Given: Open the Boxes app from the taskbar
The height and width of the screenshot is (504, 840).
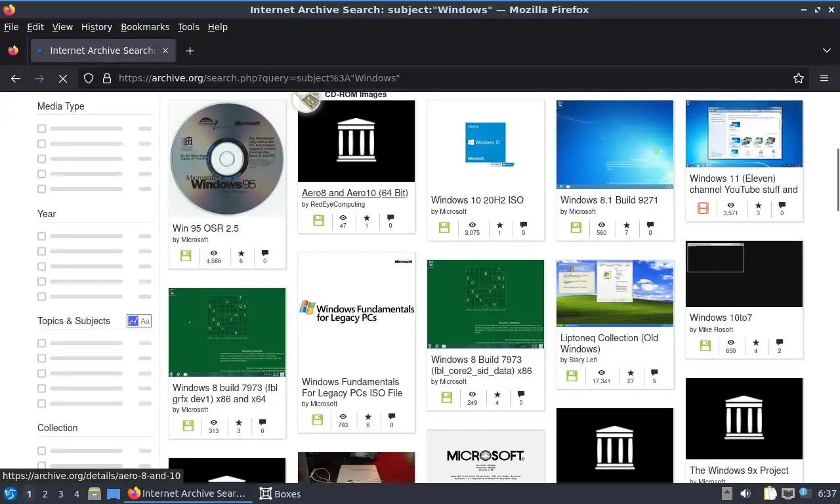Looking at the screenshot, I should [280, 493].
